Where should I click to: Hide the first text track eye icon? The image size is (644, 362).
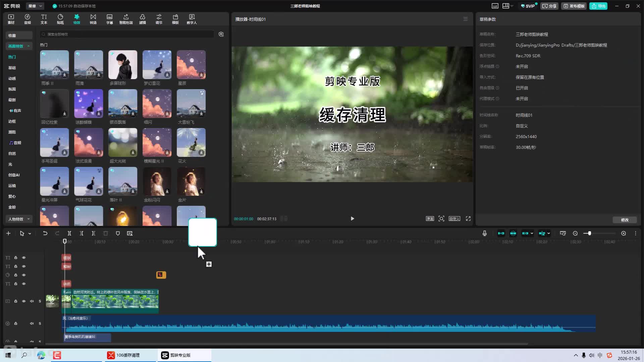point(24,258)
